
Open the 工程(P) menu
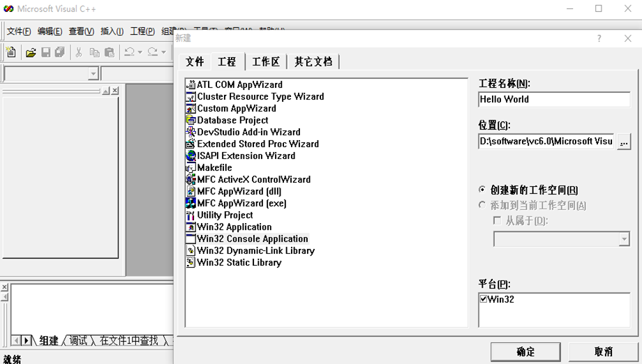point(142,31)
